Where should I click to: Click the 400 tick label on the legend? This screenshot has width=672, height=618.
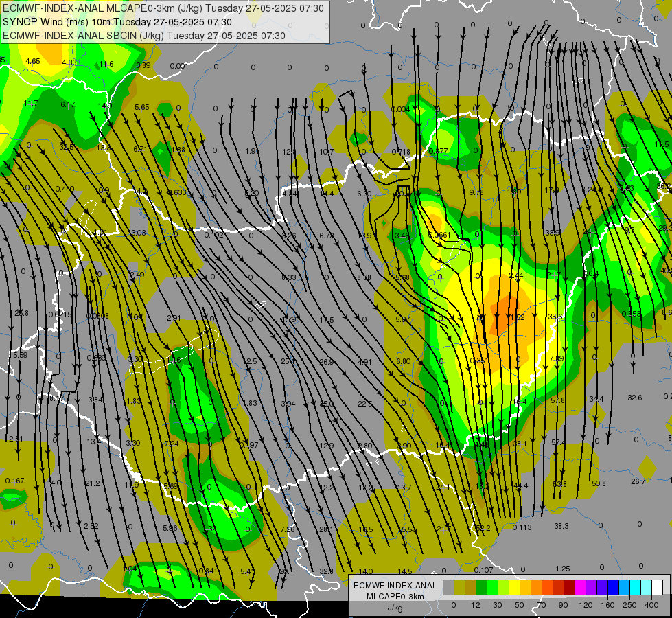[651, 605]
